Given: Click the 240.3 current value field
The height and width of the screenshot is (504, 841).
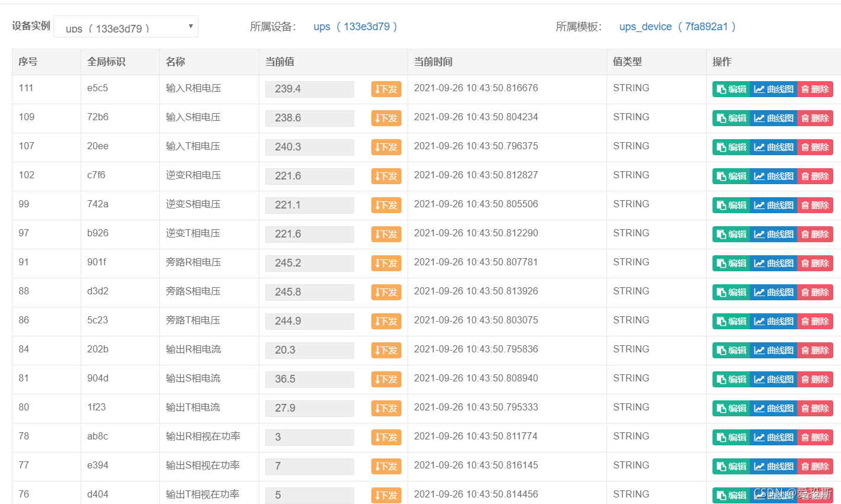Looking at the screenshot, I should (x=310, y=147).
